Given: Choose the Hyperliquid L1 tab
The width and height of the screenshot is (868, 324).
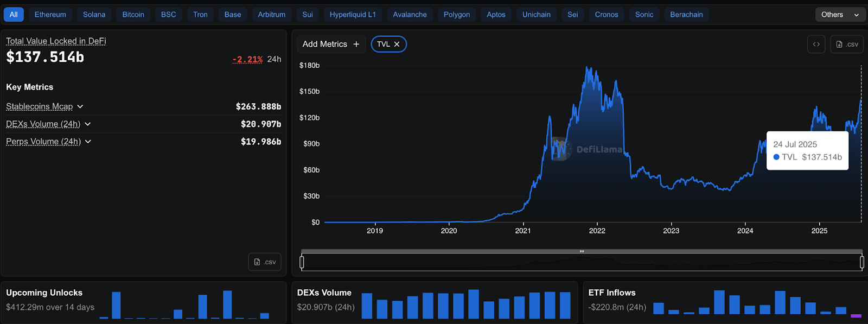Looking at the screenshot, I should [353, 15].
